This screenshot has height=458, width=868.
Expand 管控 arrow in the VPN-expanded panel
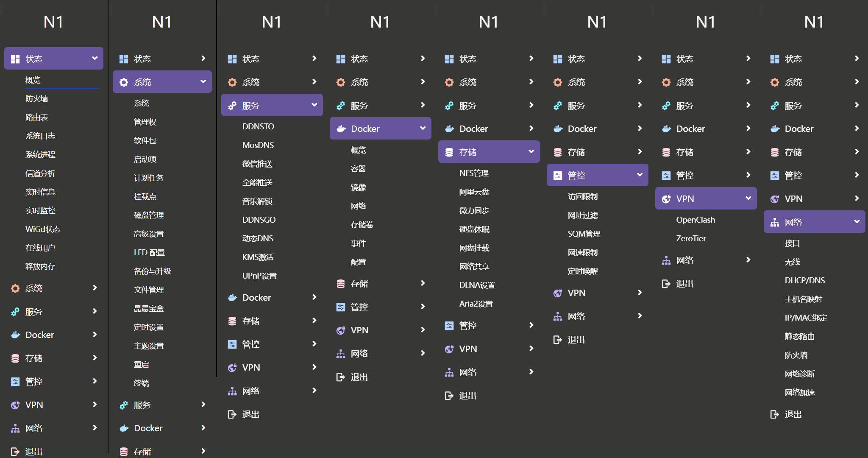point(748,175)
